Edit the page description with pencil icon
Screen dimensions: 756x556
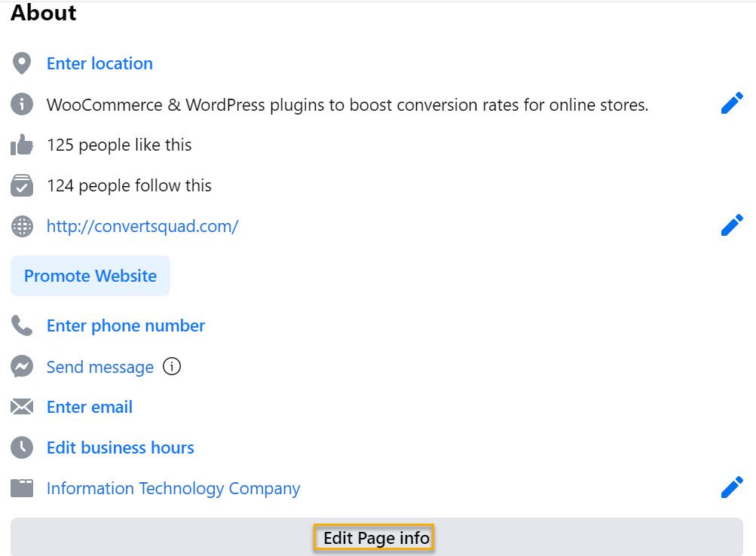(732, 103)
